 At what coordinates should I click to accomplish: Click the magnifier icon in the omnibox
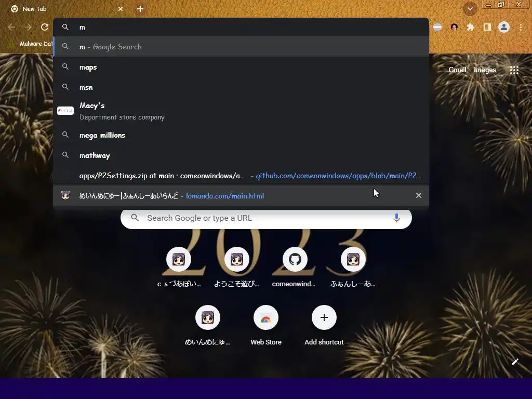[x=65, y=27]
